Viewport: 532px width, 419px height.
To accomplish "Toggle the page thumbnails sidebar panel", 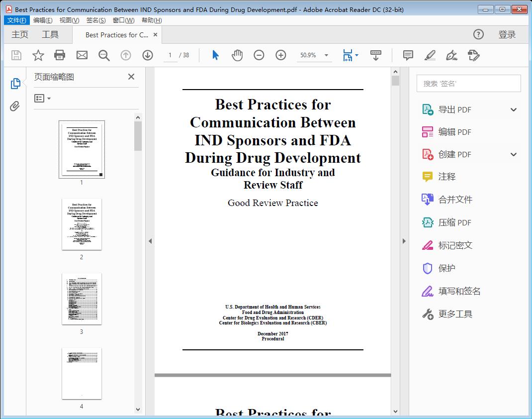I will click(x=14, y=83).
